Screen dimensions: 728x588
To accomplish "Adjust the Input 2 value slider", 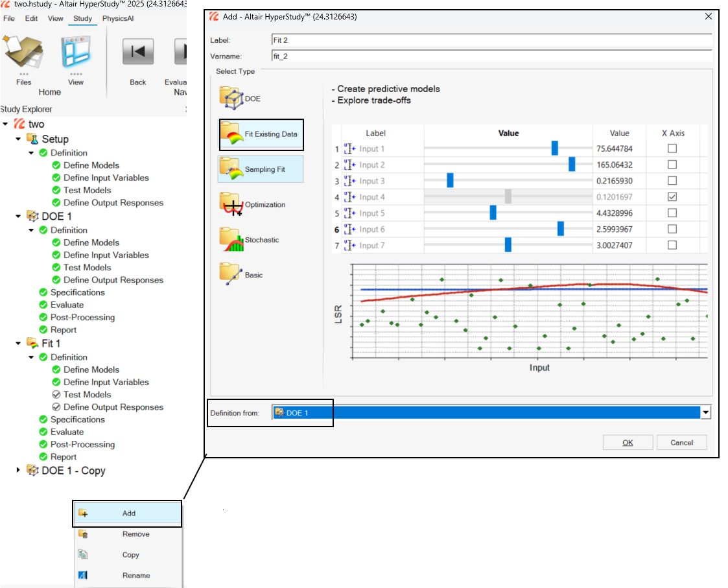I will [x=572, y=164].
